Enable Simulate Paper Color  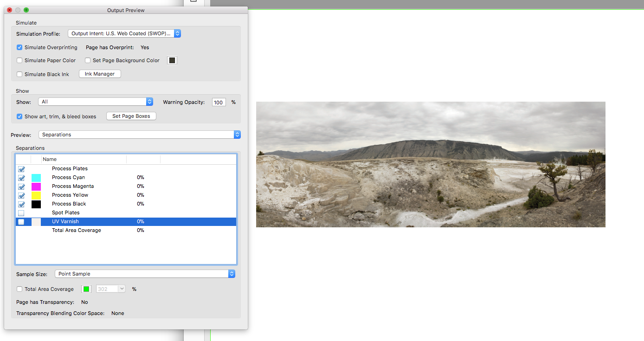tap(19, 60)
